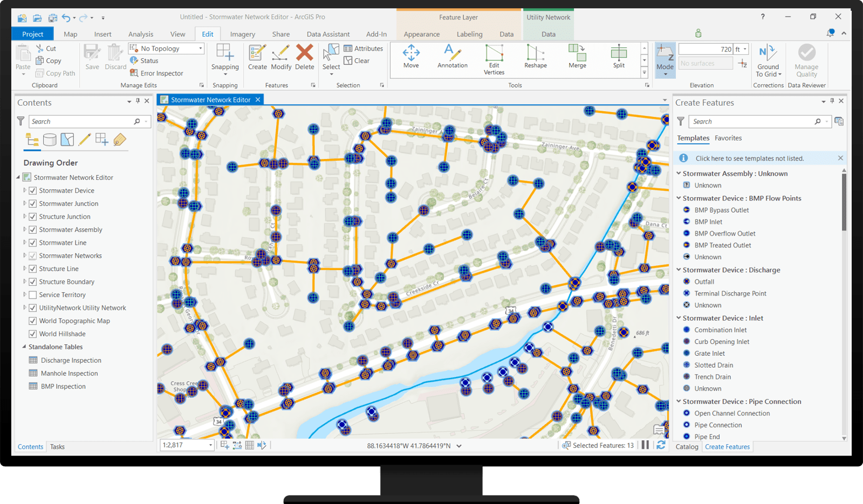863x504 pixels.
Task: Switch to the Imagery ribbon tab
Action: point(242,33)
